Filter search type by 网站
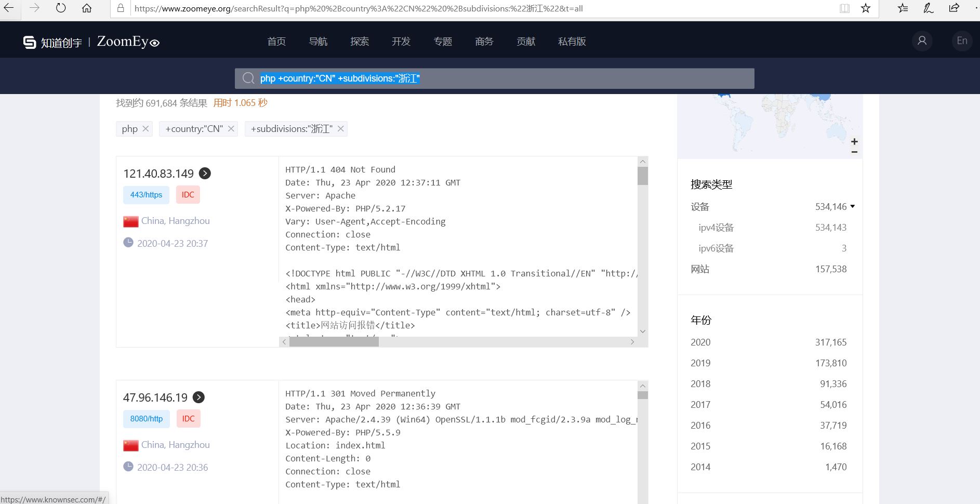 point(700,269)
